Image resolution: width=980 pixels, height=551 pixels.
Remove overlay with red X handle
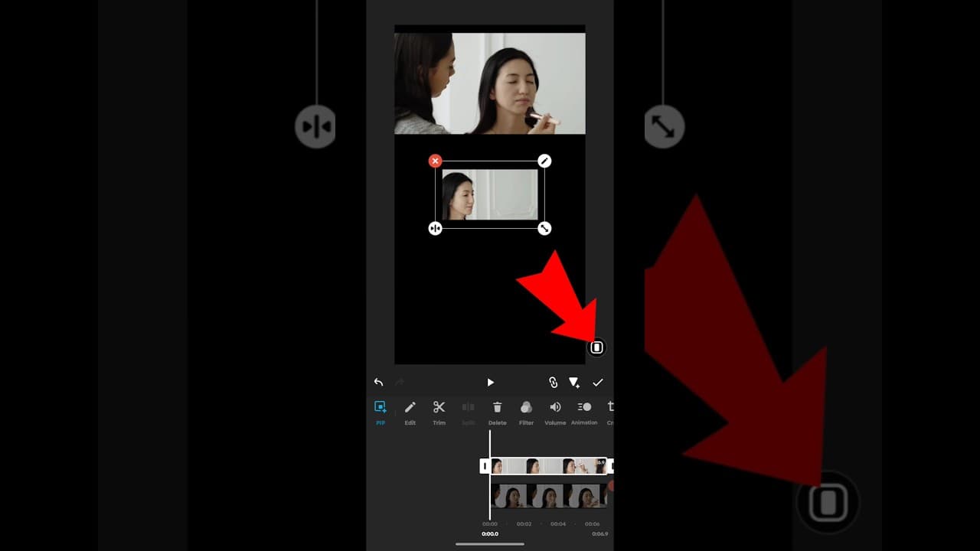pyautogui.click(x=435, y=161)
